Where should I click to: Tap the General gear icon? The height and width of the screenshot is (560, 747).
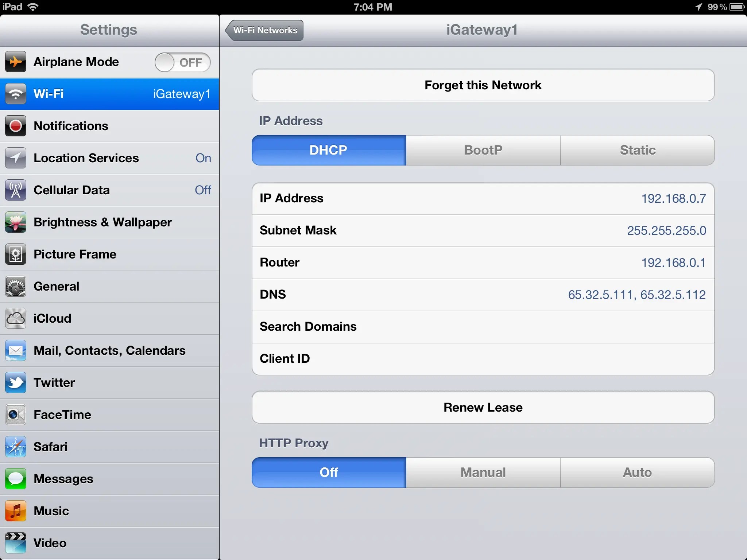(x=16, y=286)
